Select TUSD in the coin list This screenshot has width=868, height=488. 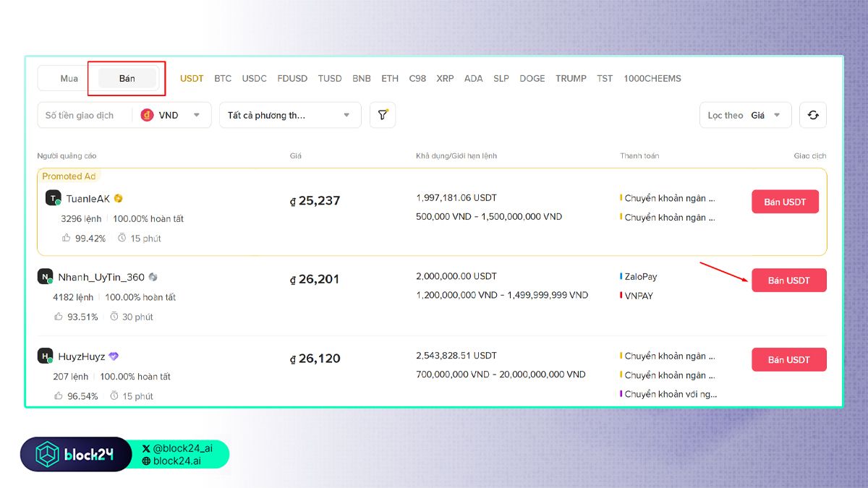point(330,79)
